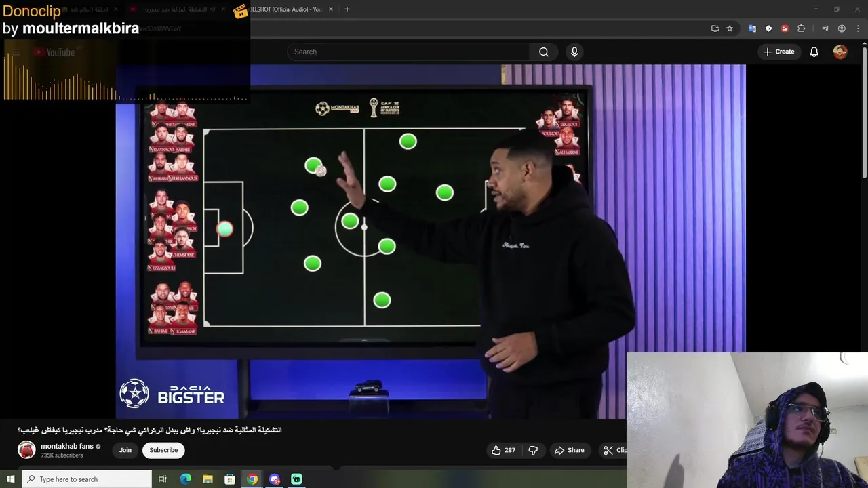The width and height of the screenshot is (868, 488).
Task: Click the YouTube search magnifier button
Action: [x=543, y=52]
